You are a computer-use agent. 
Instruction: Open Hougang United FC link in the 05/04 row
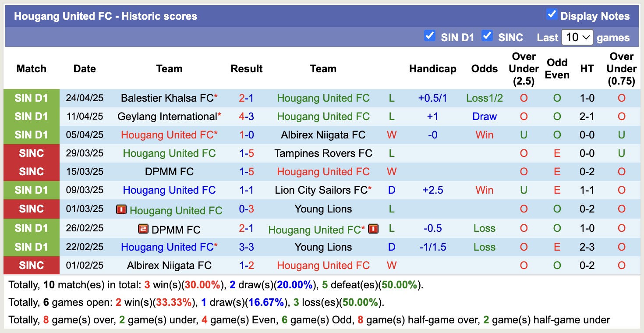pos(169,135)
